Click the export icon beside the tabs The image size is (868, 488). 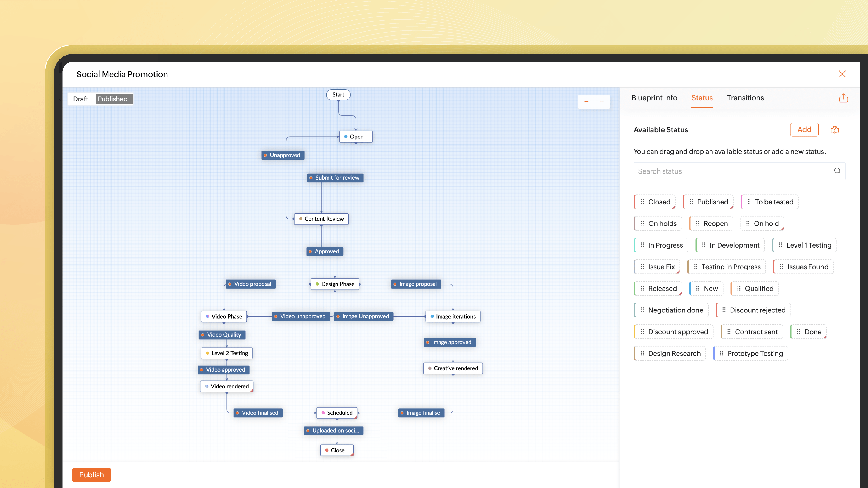(843, 98)
